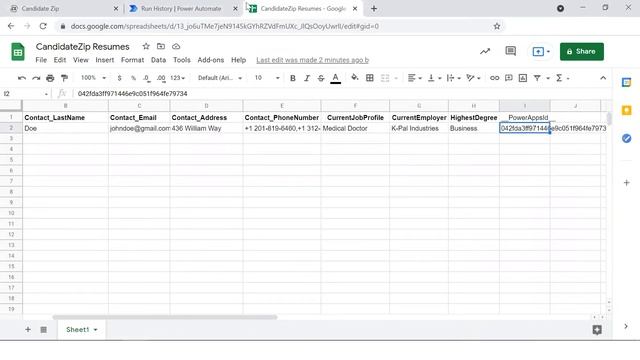Open the all sheets list
640x360 pixels.
click(x=44, y=329)
